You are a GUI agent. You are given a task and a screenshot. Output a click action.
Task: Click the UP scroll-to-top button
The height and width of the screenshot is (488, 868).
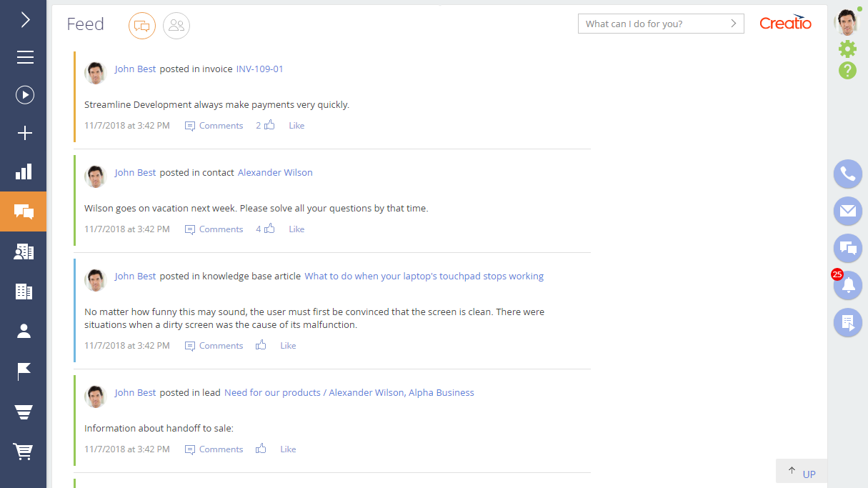(802, 473)
